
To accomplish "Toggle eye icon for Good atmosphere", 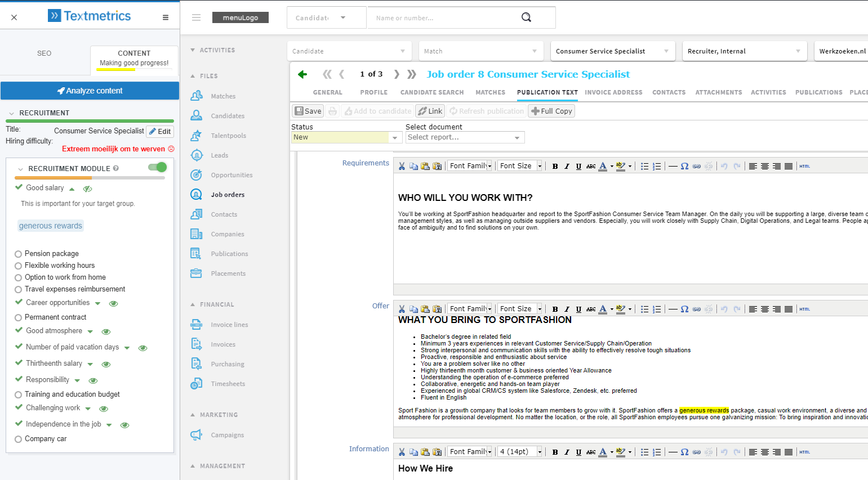I will coord(106,332).
